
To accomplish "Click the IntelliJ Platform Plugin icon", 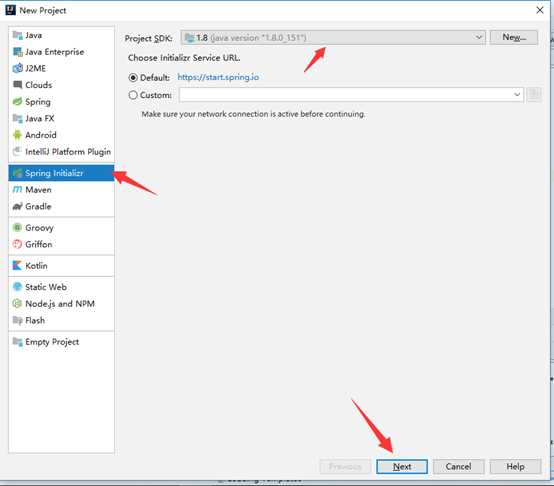I will click(17, 152).
